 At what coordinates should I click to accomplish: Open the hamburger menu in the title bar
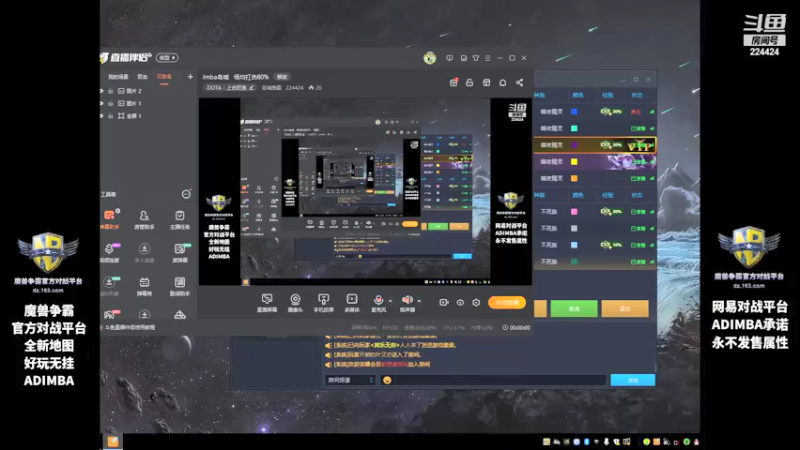point(488,58)
